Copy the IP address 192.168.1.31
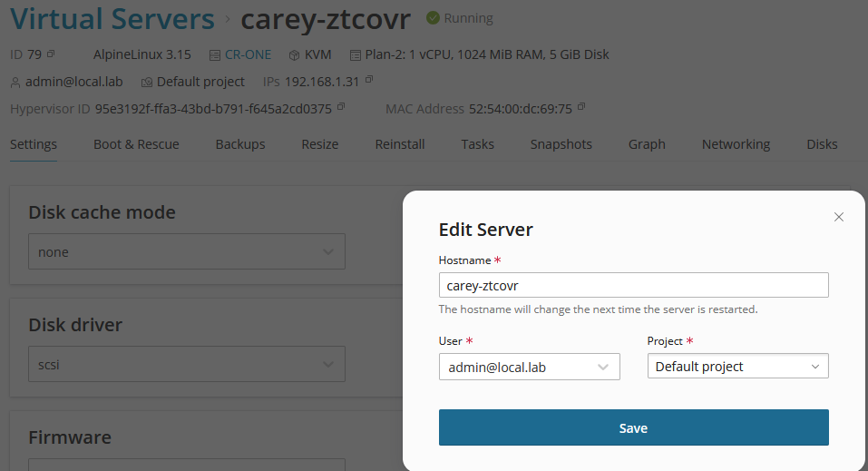The height and width of the screenshot is (471, 868). (369, 80)
